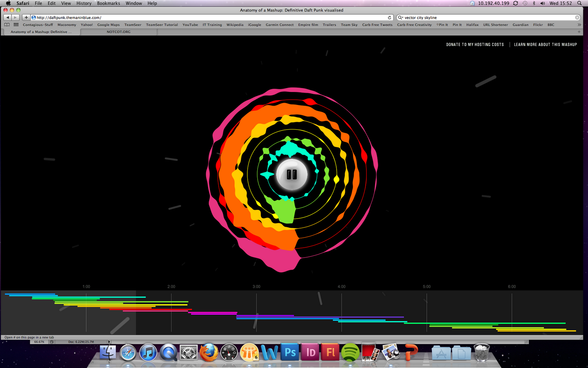Screen dimensions: 588x368
Task: Open the Applications folder stack in the Dock
Action: click(441, 353)
